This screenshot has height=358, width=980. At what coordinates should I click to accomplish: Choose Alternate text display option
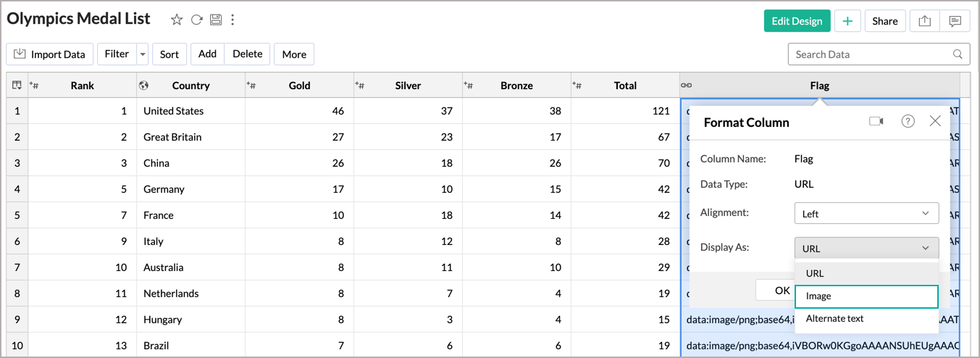coord(866,319)
